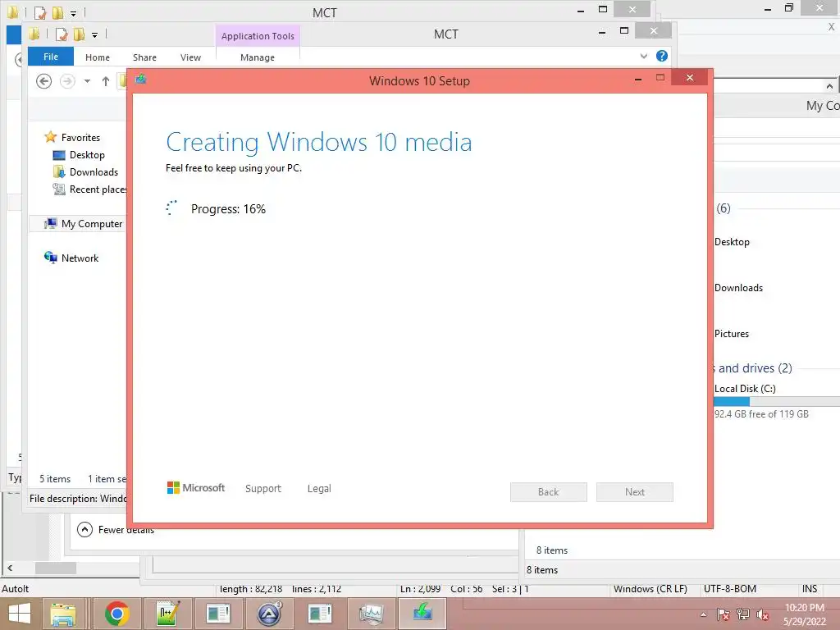This screenshot has width=840, height=630.
Task: Go back in the MCT Explorer window
Action: pyautogui.click(x=44, y=81)
